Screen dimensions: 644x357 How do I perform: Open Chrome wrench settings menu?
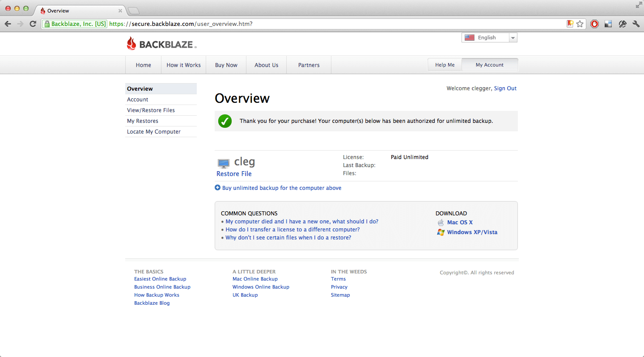(636, 24)
